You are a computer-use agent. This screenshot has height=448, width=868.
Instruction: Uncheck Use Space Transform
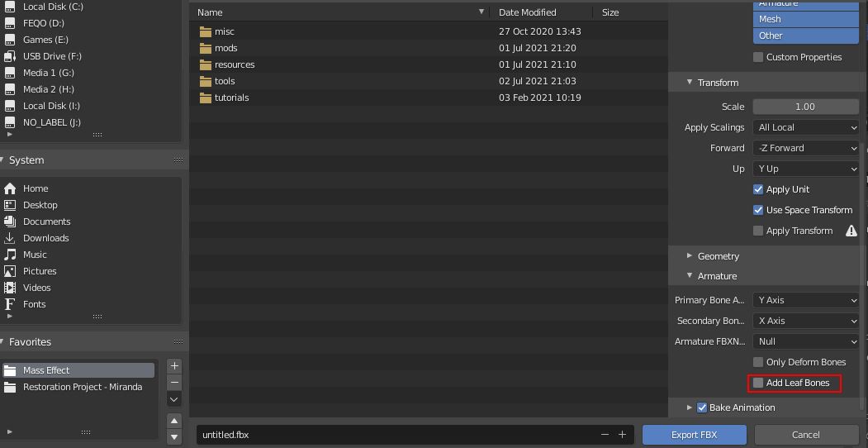(758, 210)
